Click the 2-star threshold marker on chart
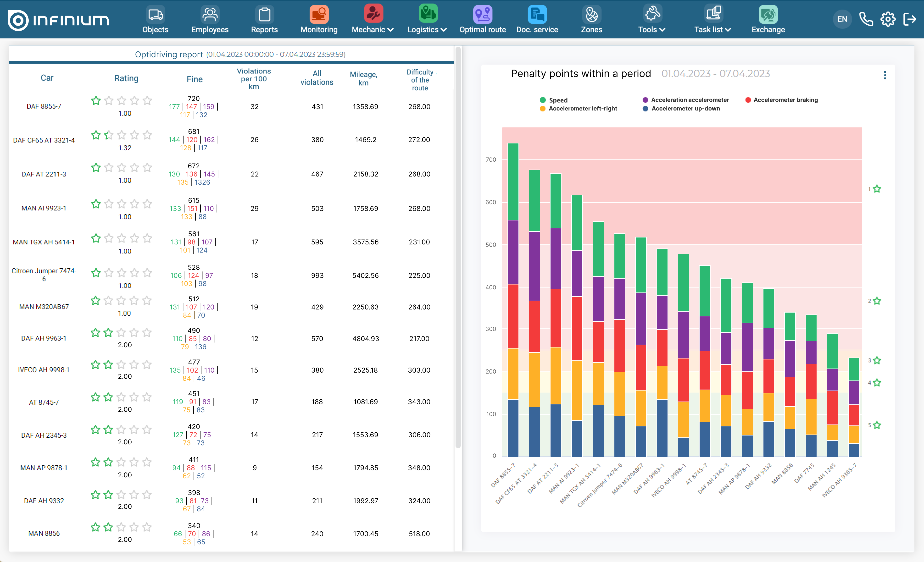Image resolution: width=924 pixels, height=562 pixels. coord(874,301)
